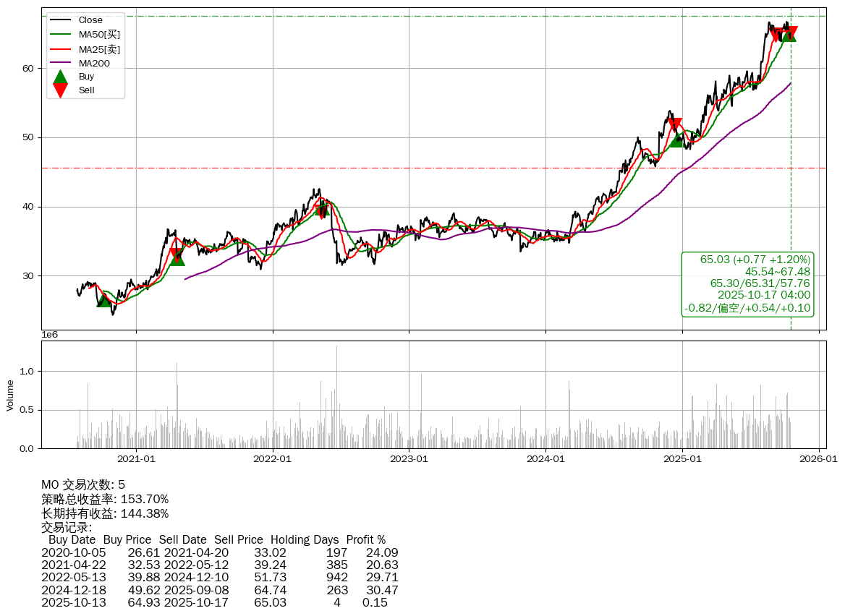Select the green buy marker at December 2024
This screenshot has height=616, width=845.
pyautogui.click(x=677, y=140)
